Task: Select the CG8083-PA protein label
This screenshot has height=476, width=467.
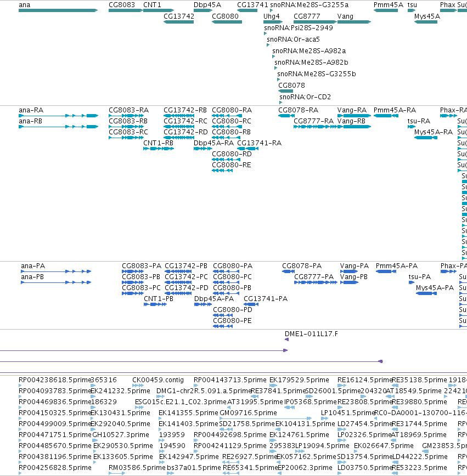Action: (x=141, y=266)
